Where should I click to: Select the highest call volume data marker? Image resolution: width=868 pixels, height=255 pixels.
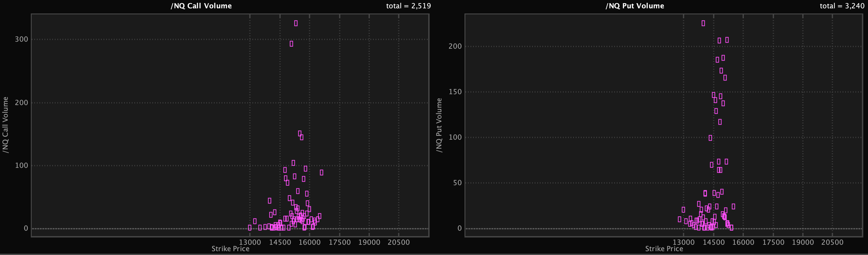click(x=296, y=23)
